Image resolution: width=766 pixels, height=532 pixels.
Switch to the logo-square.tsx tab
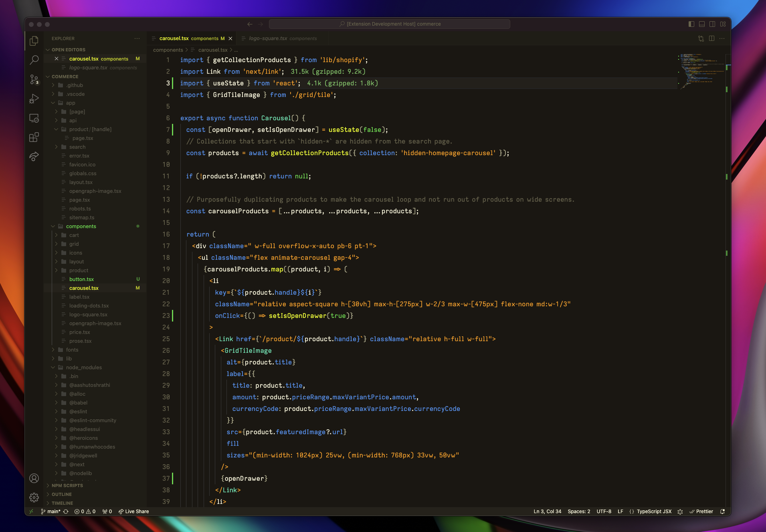[x=283, y=38]
